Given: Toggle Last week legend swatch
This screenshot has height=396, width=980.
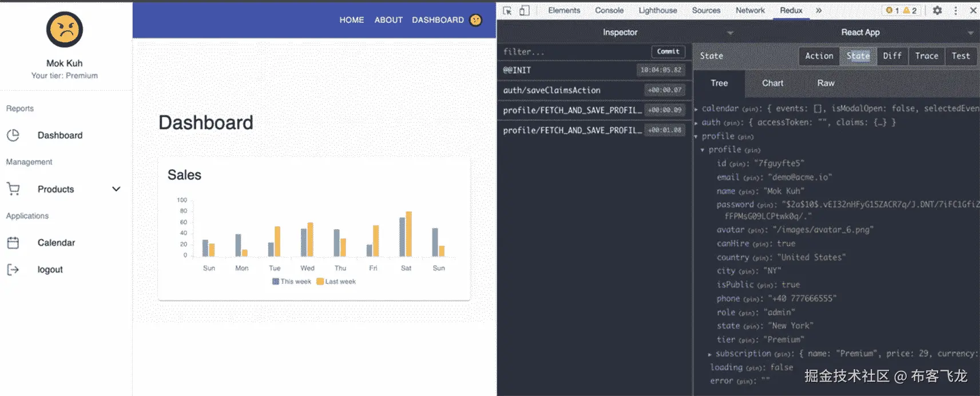Looking at the screenshot, I should 320,282.
